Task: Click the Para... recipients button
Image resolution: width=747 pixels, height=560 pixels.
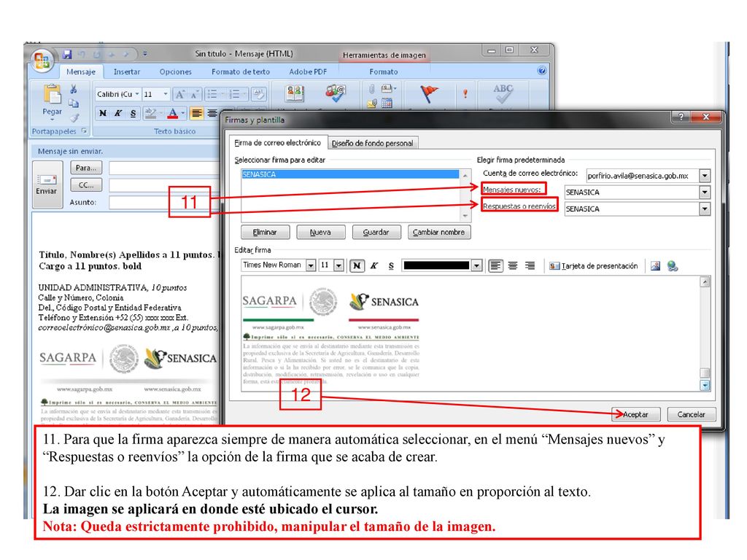Action: (x=86, y=168)
